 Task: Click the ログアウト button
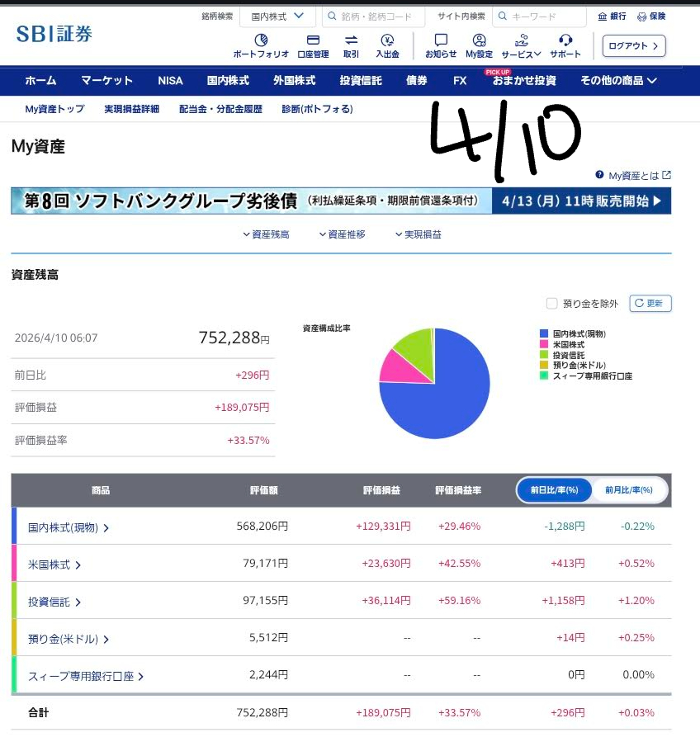coord(633,46)
